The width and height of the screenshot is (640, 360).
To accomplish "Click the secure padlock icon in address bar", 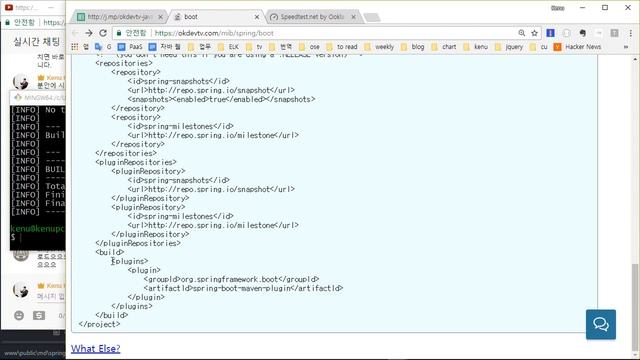I will coord(119,33).
